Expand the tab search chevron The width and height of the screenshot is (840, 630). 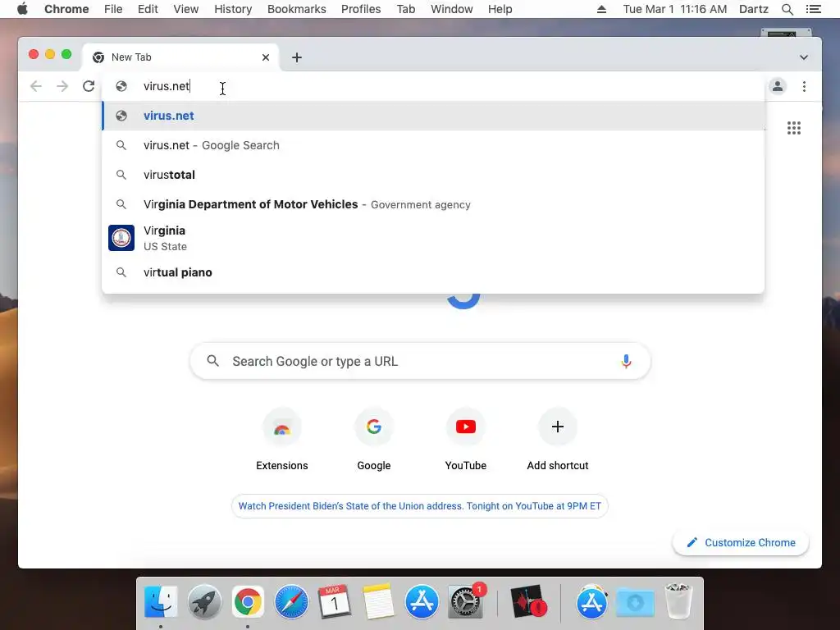[x=804, y=57]
